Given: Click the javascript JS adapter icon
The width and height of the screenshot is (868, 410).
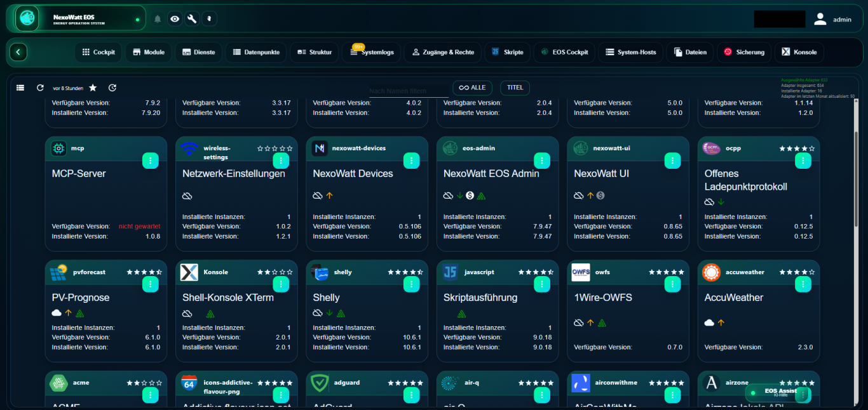Looking at the screenshot, I should click(x=451, y=272).
